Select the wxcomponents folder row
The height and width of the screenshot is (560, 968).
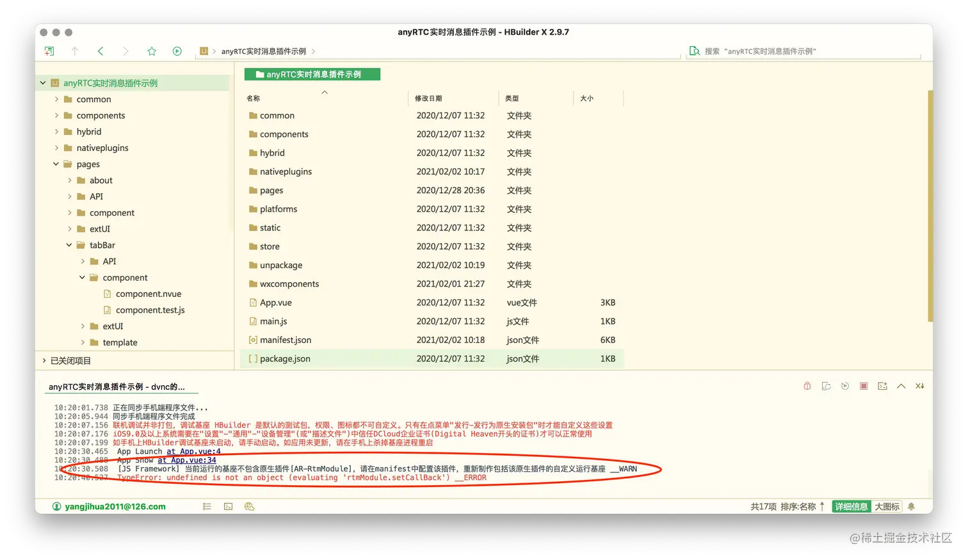tap(432, 284)
